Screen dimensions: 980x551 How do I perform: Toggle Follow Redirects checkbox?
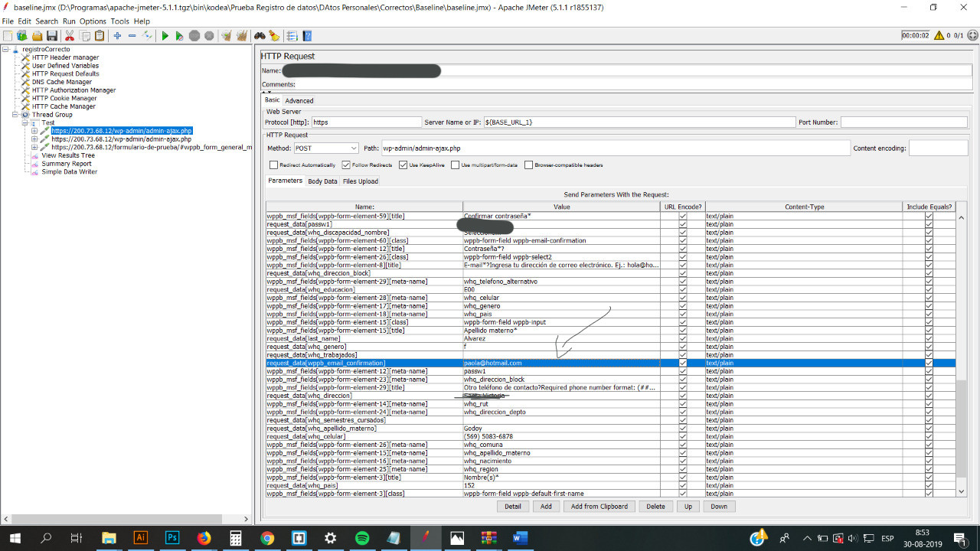click(346, 165)
